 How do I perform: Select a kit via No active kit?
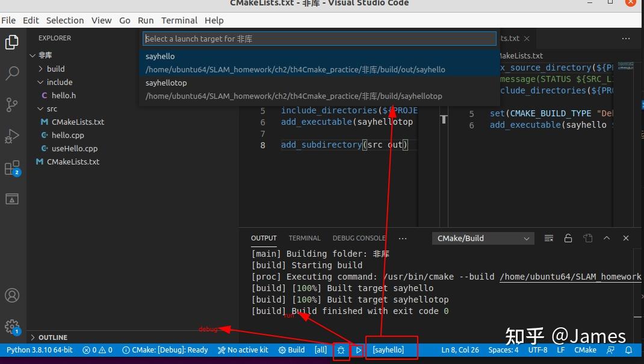pyautogui.click(x=243, y=350)
